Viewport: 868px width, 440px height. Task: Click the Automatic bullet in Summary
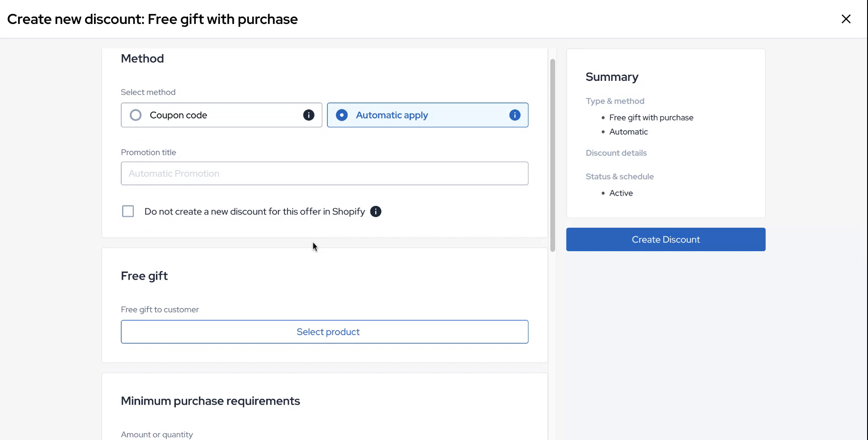click(x=628, y=132)
